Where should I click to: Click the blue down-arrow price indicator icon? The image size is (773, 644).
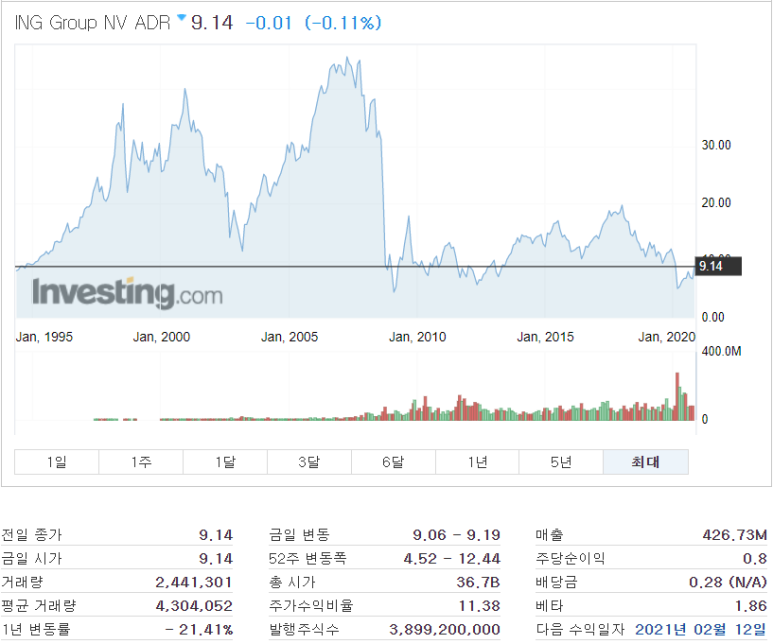point(181,18)
